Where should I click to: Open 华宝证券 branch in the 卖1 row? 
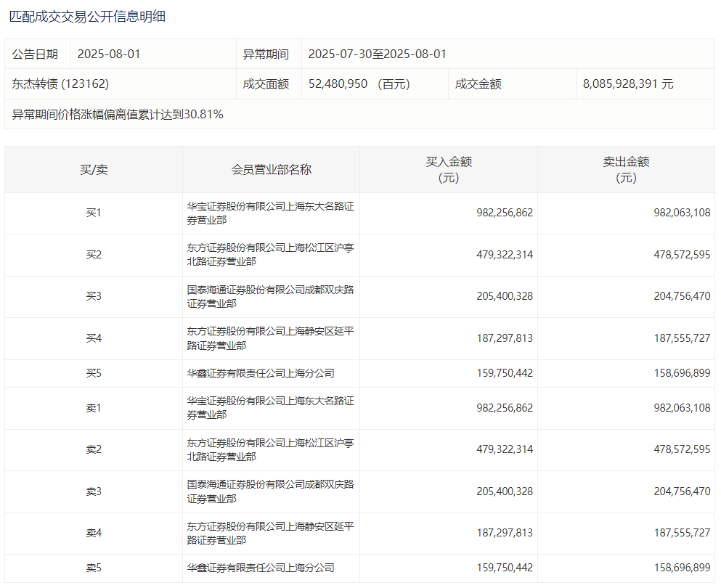point(270,407)
